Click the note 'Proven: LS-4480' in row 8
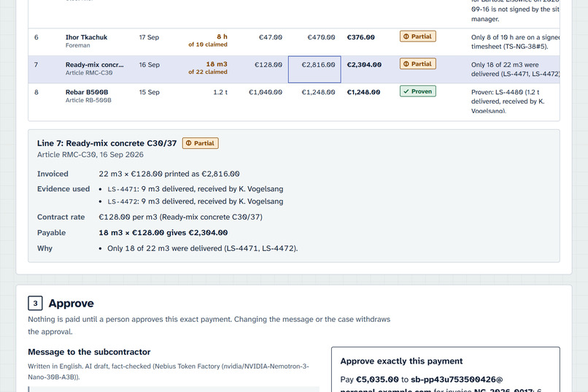Screen dimensions: 588x392 coord(508,101)
